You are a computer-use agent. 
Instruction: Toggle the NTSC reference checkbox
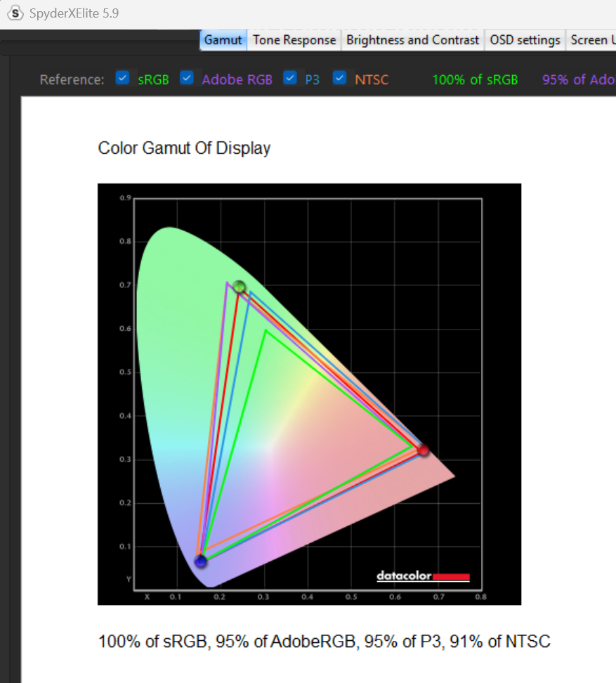[x=340, y=79]
